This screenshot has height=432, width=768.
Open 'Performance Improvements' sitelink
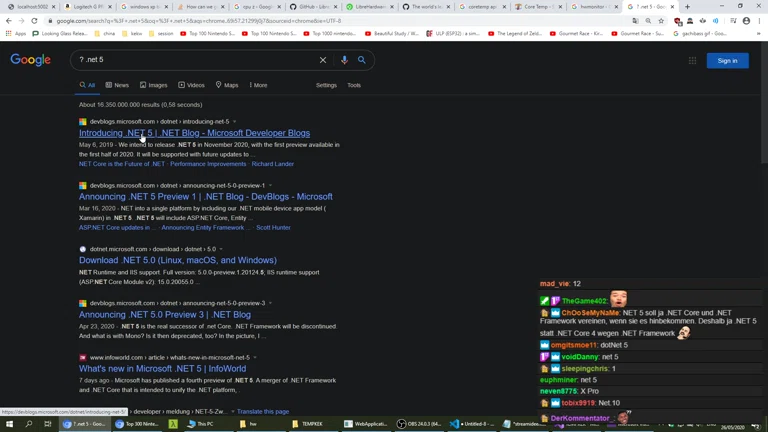coord(208,164)
